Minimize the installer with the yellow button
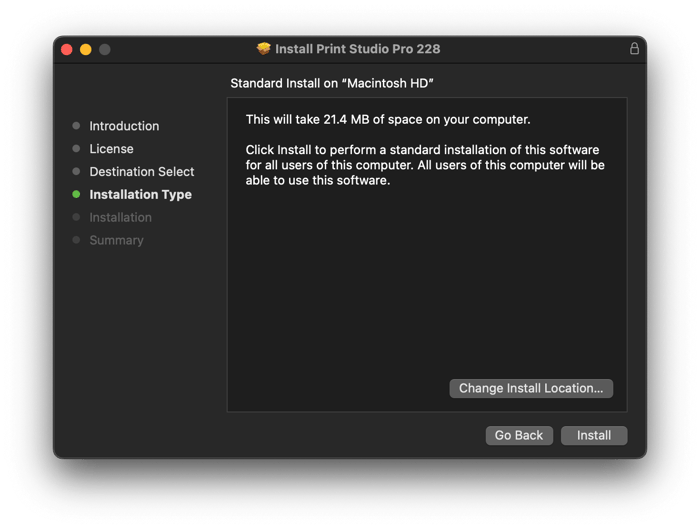700x529 pixels. coord(86,49)
